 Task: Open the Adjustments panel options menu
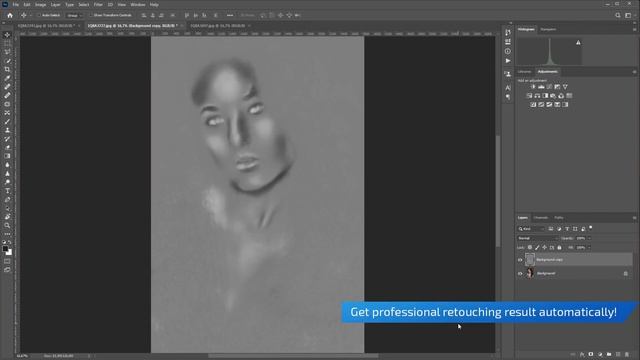pos(634,72)
